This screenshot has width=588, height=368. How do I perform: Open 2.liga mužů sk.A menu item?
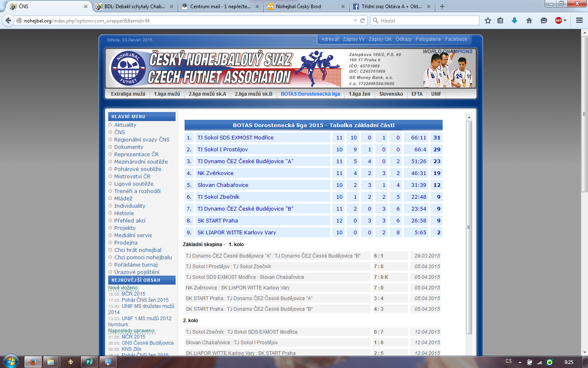(207, 94)
